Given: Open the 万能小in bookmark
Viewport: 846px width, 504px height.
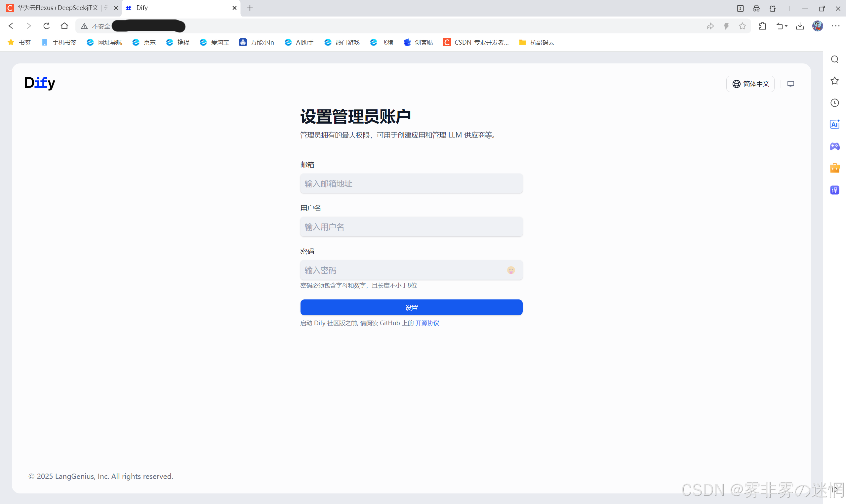Looking at the screenshot, I should click(x=257, y=42).
